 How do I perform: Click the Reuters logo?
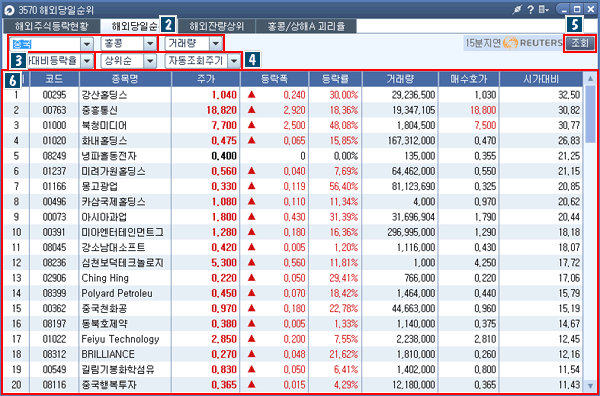click(533, 43)
